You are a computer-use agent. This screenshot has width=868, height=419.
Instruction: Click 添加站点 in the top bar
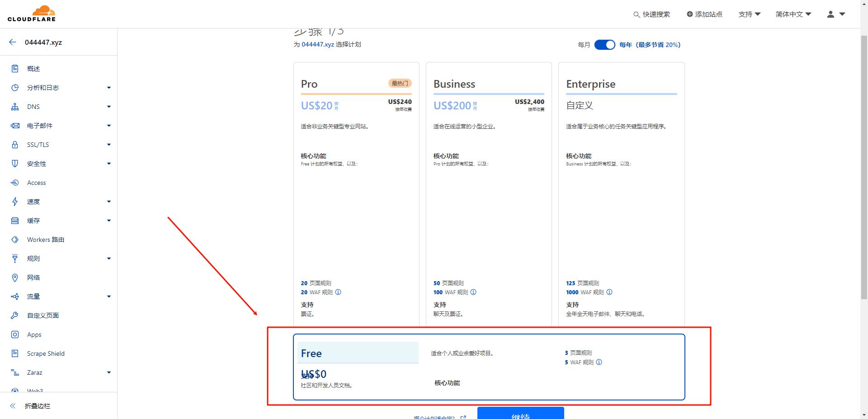(704, 14)
